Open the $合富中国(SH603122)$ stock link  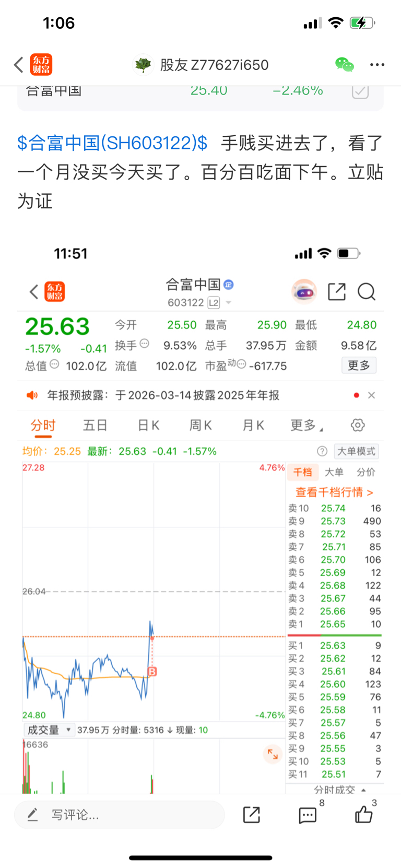pos(112,143)
